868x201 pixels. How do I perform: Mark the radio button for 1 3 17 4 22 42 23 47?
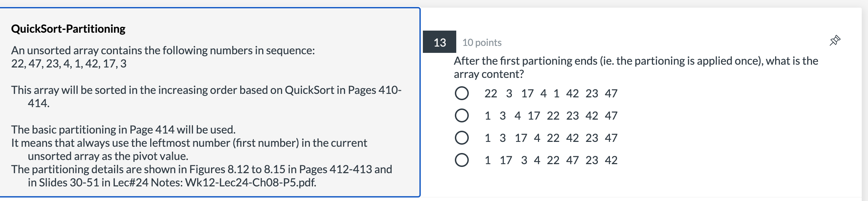(461, 138)
